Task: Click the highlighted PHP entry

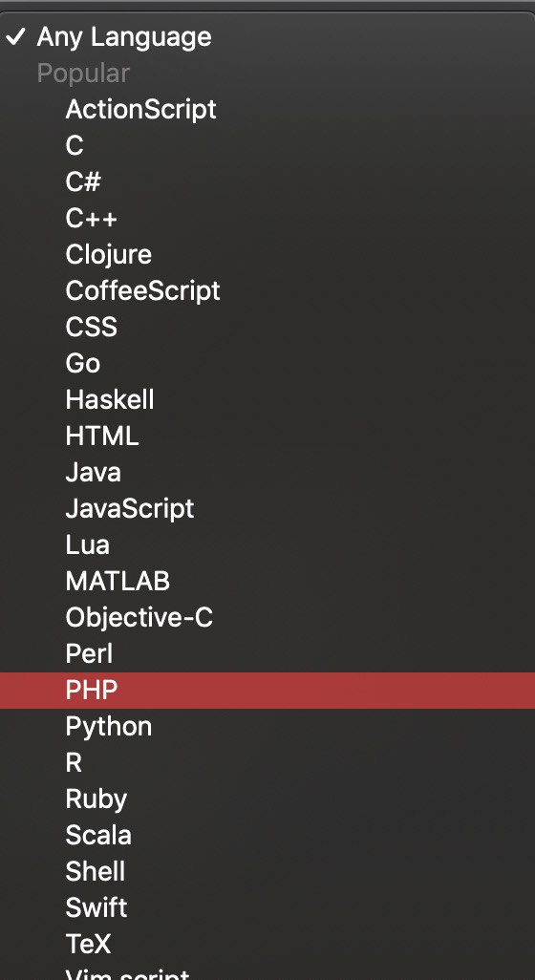Action: (267, 690)
